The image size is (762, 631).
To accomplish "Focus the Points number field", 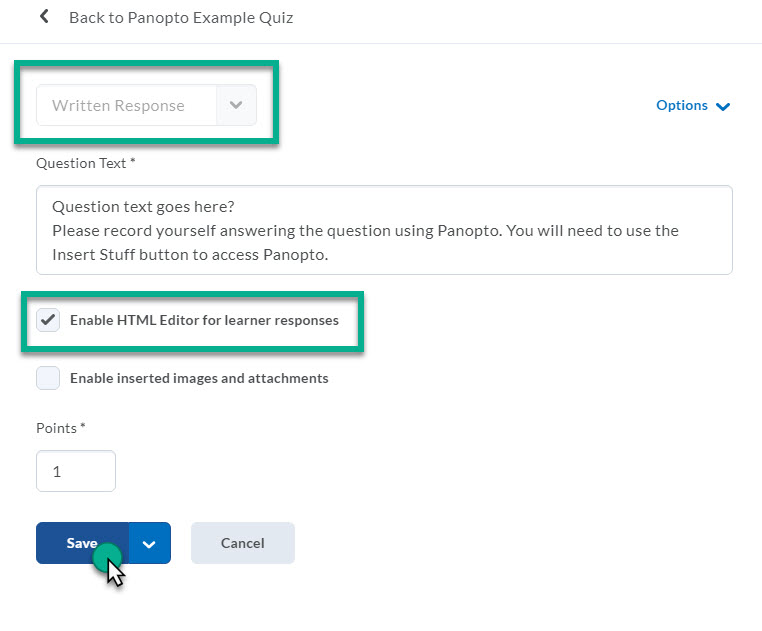I will [76, 471].
